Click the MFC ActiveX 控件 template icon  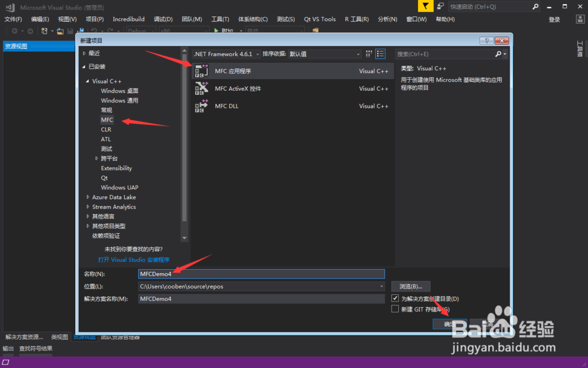point(202,89)
